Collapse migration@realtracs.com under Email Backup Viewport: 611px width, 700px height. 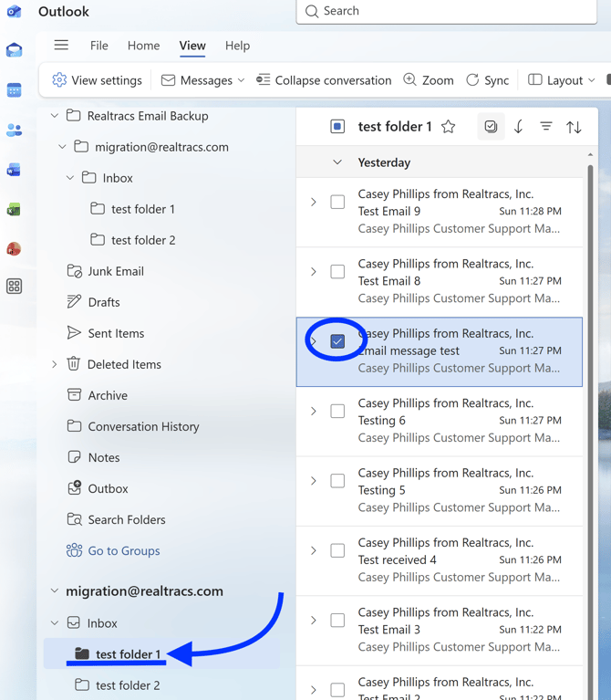pyautogui.click(x=62, y=147)
